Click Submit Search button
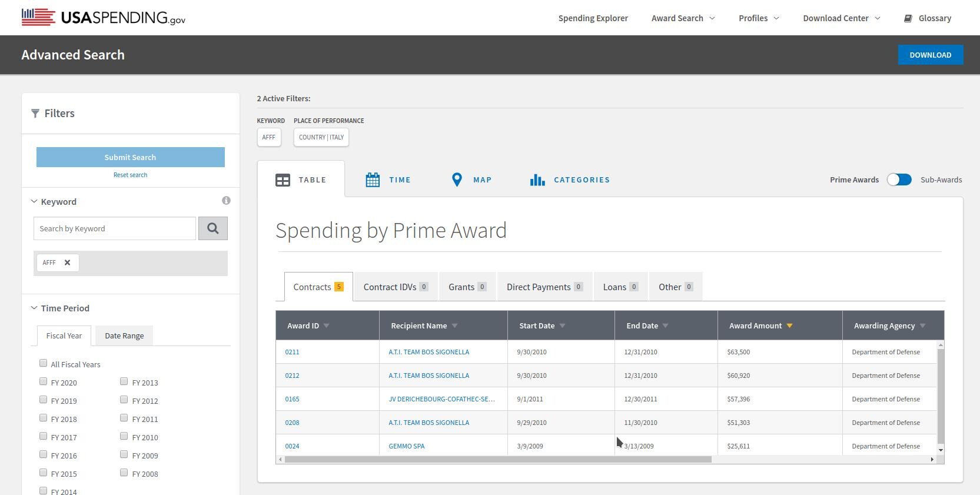The height and width of the screenshot is (495, 980). pos(131,157)
